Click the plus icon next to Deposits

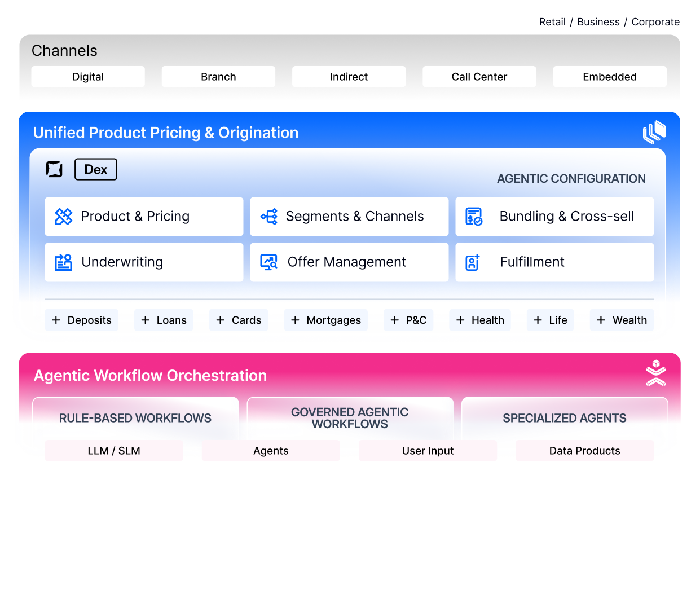click(56, 320)
